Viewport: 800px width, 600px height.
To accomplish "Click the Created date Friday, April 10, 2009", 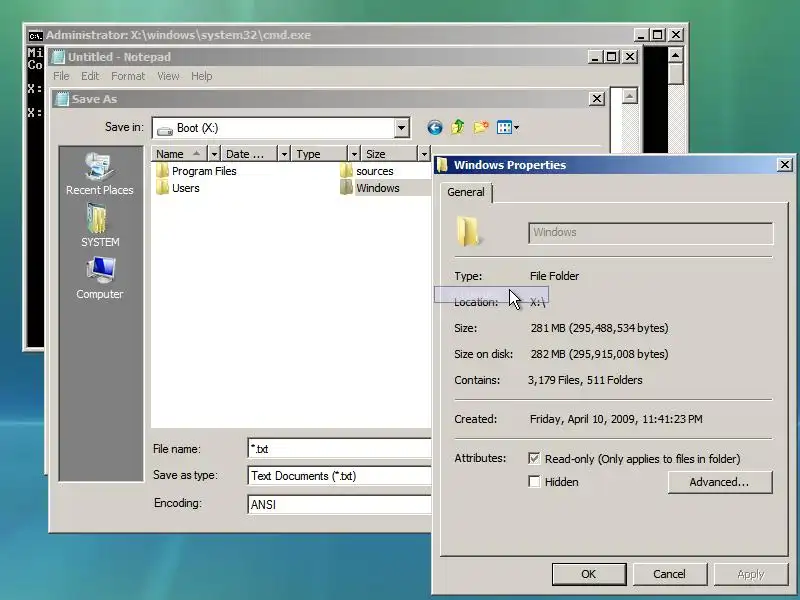I will 616,419.
